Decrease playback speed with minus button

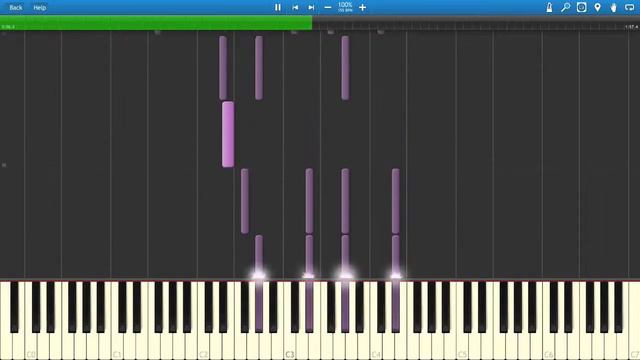pyautogui.click(x=328, y=7)
